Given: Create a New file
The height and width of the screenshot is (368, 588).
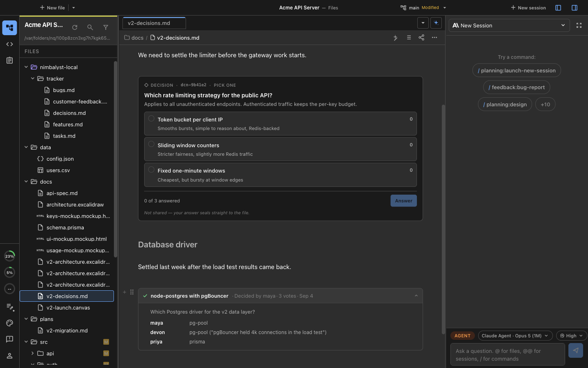Looking at the screenshot, I should [x=53, y=8].
